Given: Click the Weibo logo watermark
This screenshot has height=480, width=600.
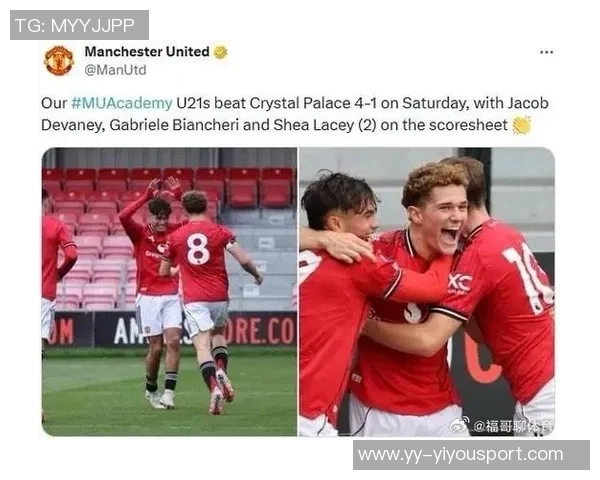Looking at the screenshot, I should (x=460, y=425).
